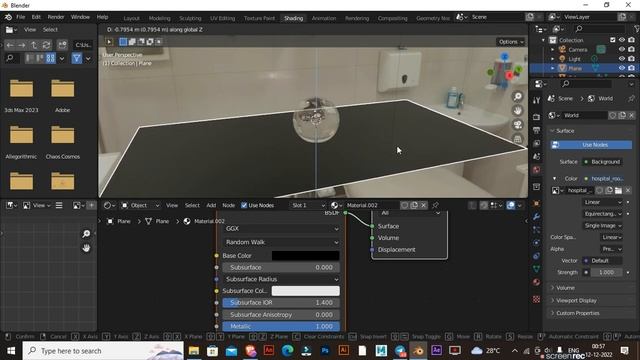The height and width of the screenshot is (360, 640).
Task: Switch perspective/orthographic grid gizmo in viewport
Action: click(x=518, y=139)
